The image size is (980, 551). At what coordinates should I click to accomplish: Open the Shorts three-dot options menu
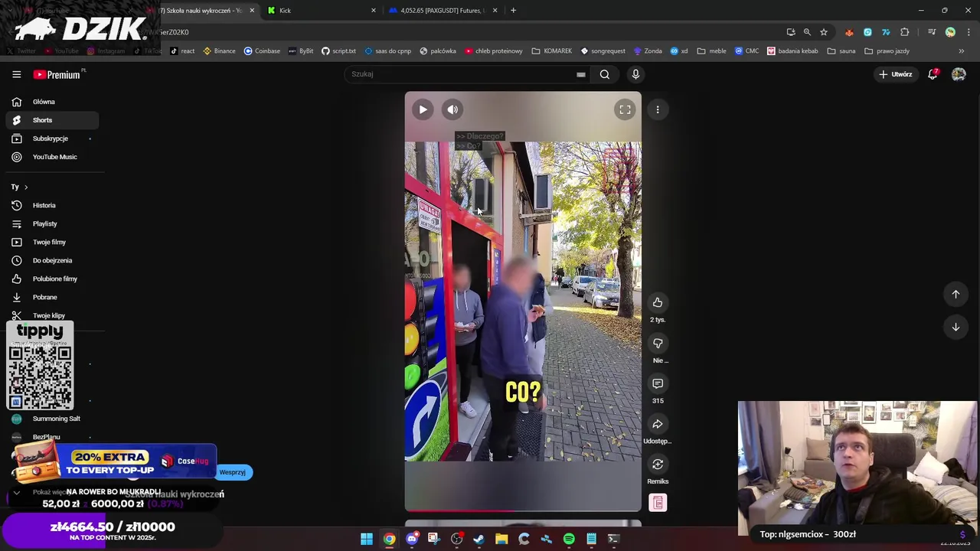[x=658, y=109]
